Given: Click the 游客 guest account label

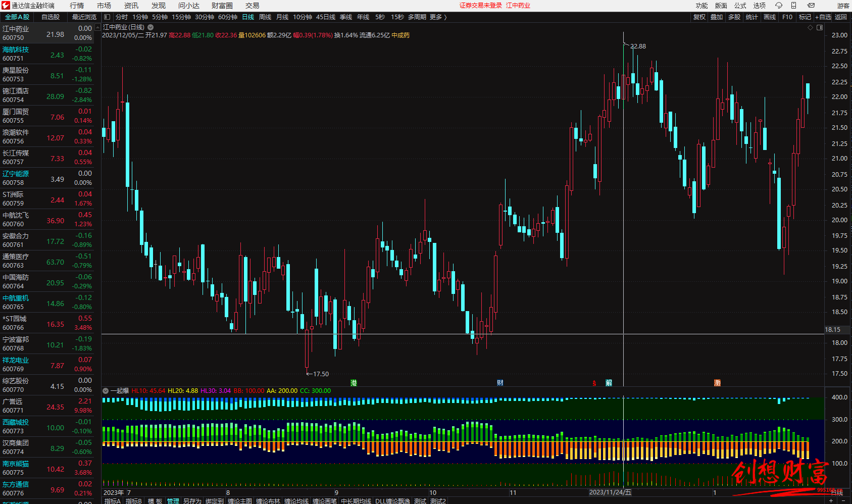Looking at the screenshot, I should point(843,6).
